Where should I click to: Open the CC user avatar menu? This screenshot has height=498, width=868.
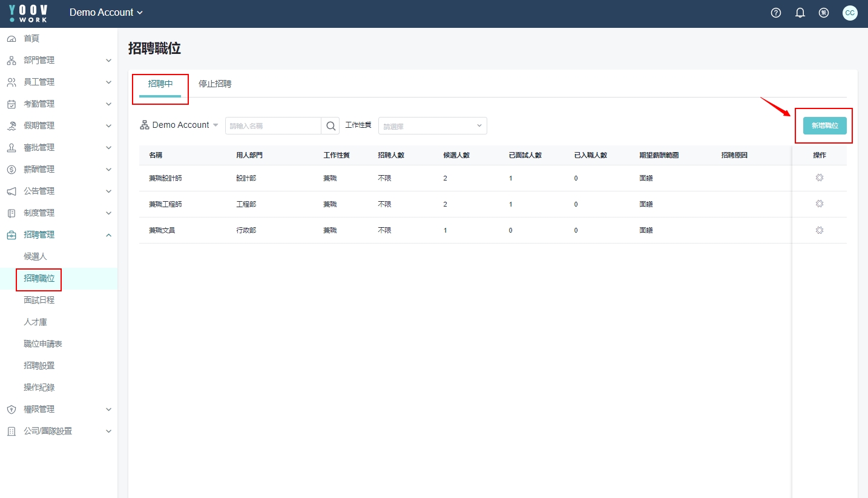click(x=850, y=13)
